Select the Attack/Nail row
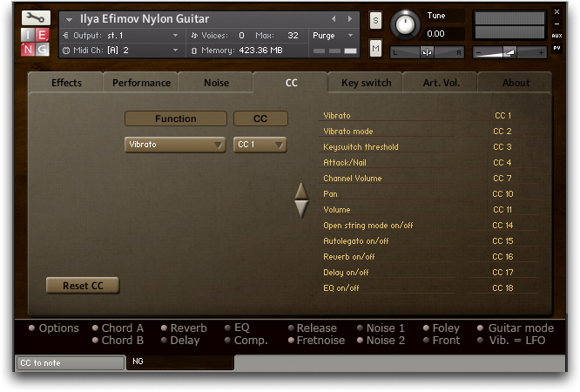The width and height of the screenshot is (580, 392). (428, 163)
